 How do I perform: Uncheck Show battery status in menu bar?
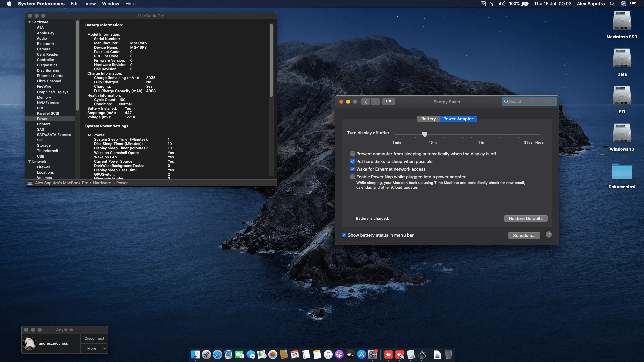click(x=344, y=235)
